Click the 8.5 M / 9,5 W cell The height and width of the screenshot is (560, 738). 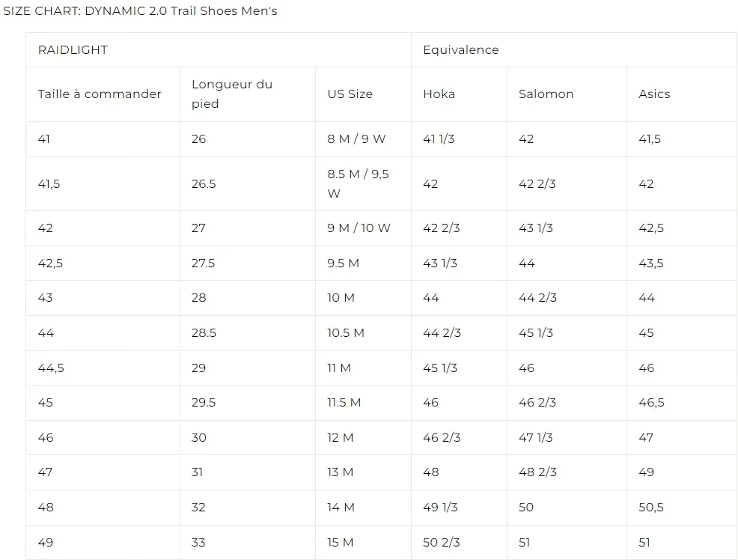click(358, 183)
